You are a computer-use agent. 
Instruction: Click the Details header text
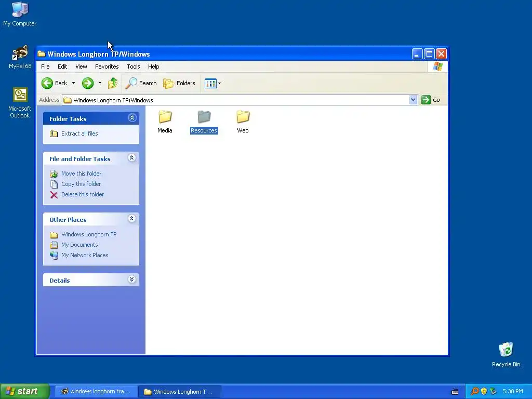[59, 281]
